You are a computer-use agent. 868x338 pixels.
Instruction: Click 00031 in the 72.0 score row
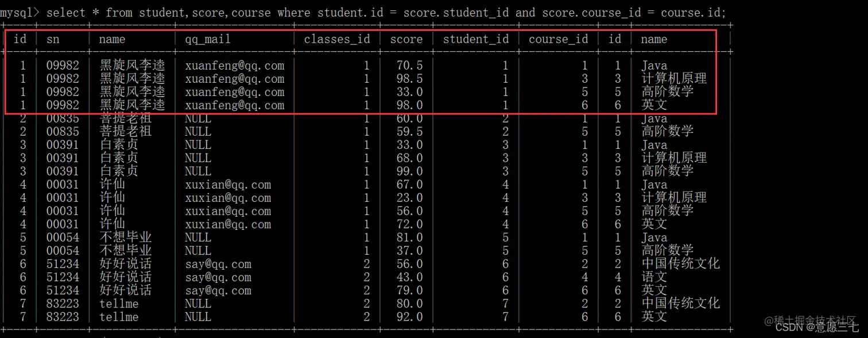click(63, 224)
